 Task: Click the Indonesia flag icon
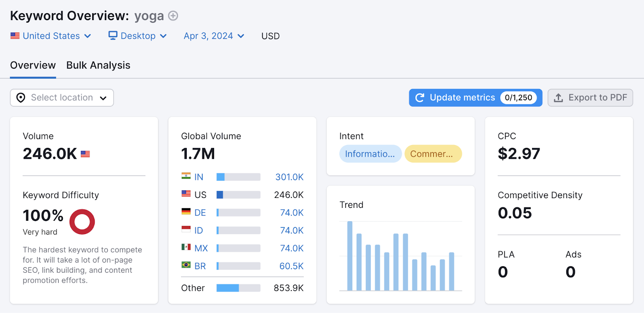tap(186, 230)
